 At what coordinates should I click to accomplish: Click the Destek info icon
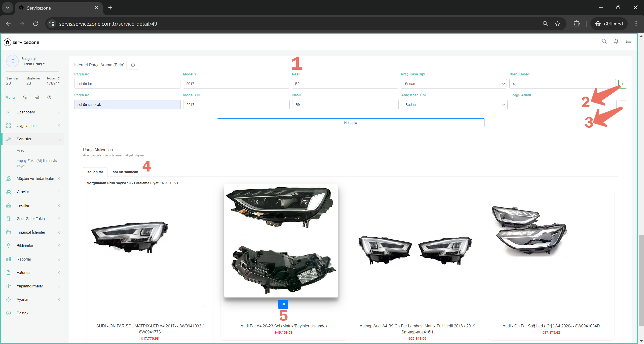click(9, 313)
